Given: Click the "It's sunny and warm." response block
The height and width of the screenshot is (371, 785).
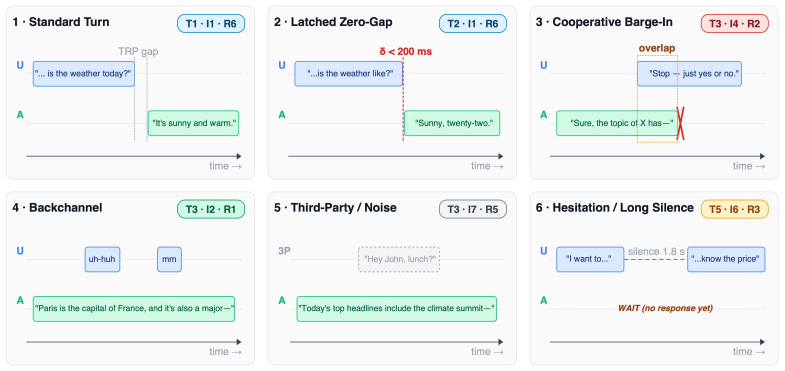Looking at the screenshot, I should click(193, 123).
